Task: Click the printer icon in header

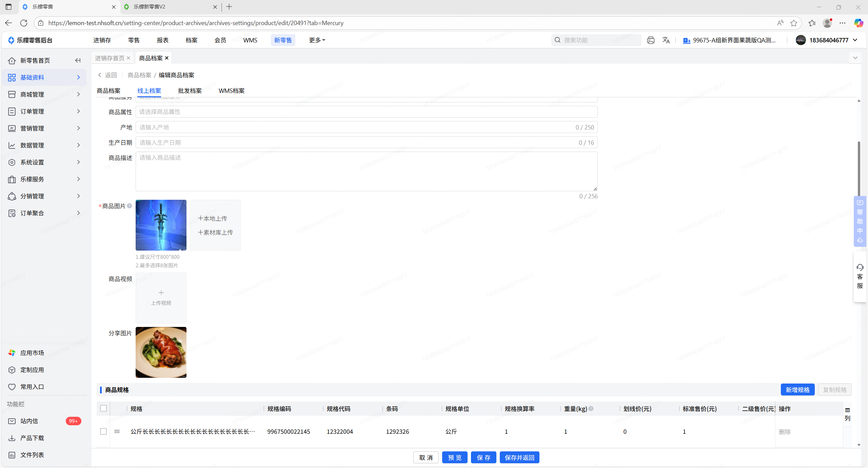Action: (650, 40)
